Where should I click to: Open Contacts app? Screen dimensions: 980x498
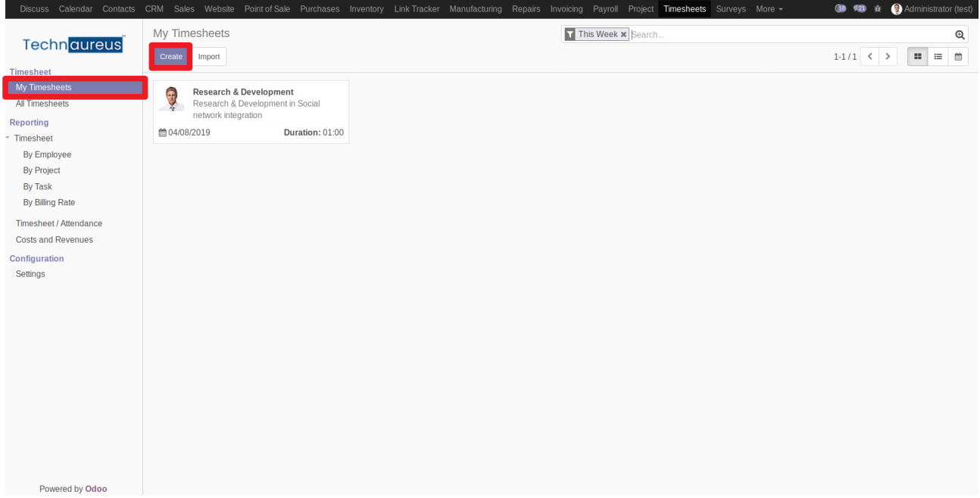[119, 9]
